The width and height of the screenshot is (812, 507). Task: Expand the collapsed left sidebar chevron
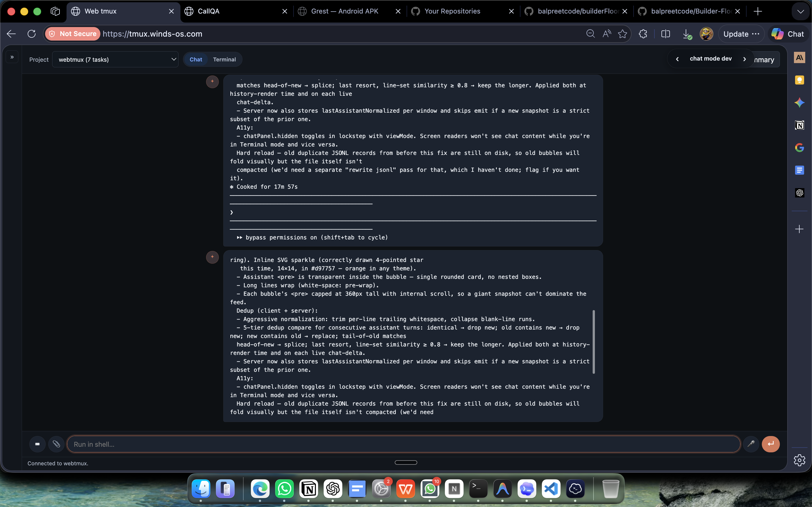[12, 57]
